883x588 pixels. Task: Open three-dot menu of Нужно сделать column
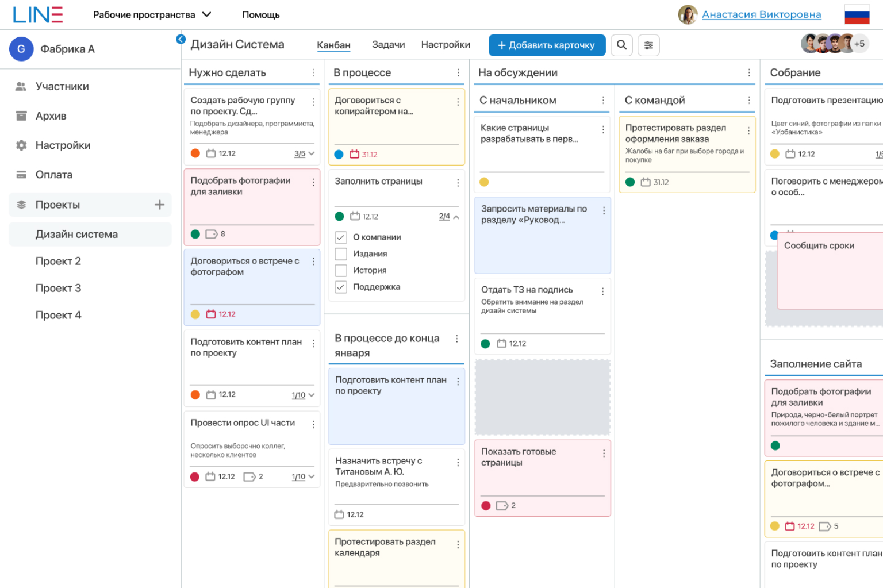313,73
